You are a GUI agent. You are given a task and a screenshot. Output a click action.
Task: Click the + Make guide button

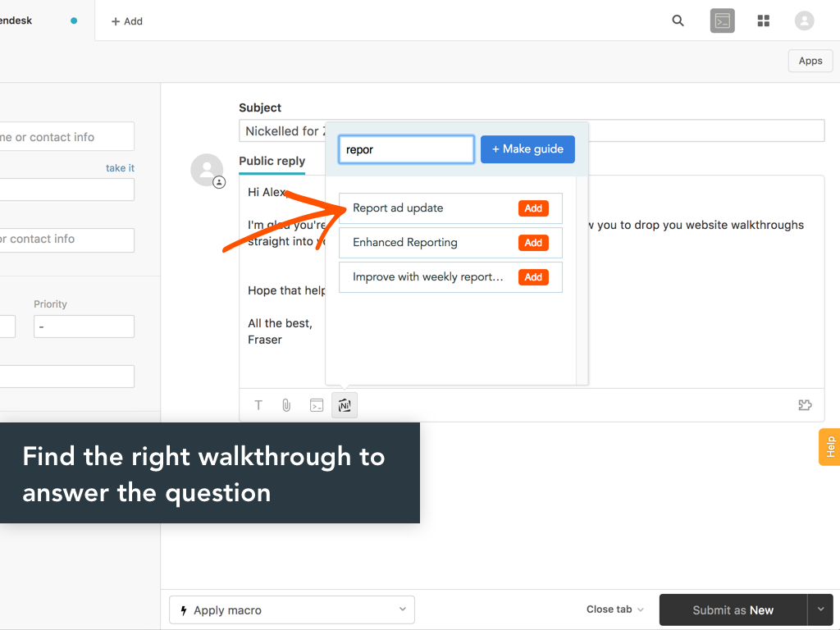coord(527,149)
